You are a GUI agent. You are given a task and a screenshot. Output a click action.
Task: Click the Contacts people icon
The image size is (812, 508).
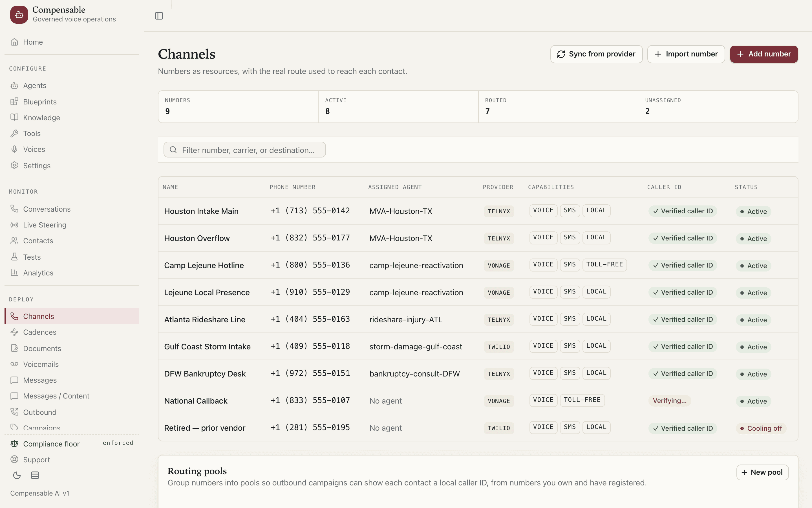coord(14,240)
